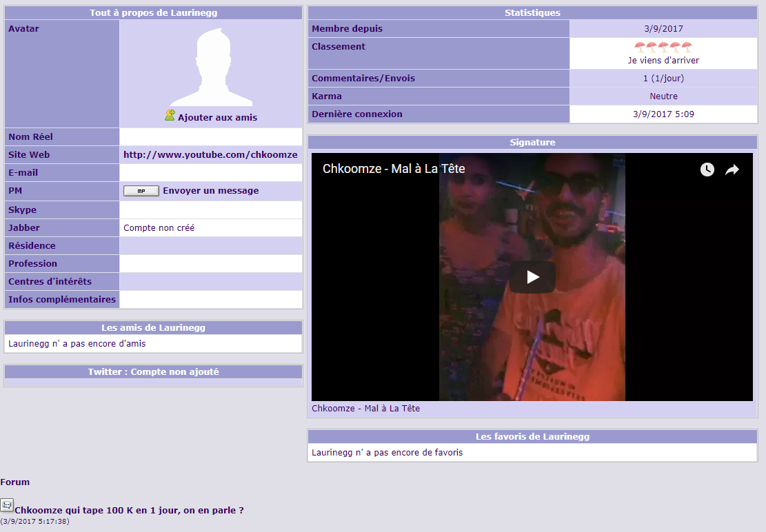
Task: Open the thread 'Chkoomze qui tape 100 K'
Action: pyautogui.click(x=129, y=511)
